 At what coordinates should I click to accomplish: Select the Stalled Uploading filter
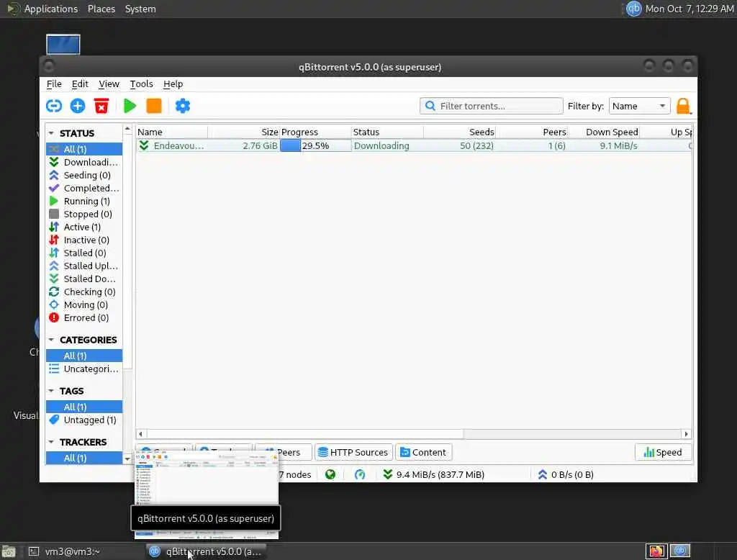click(x=84, y=266)
